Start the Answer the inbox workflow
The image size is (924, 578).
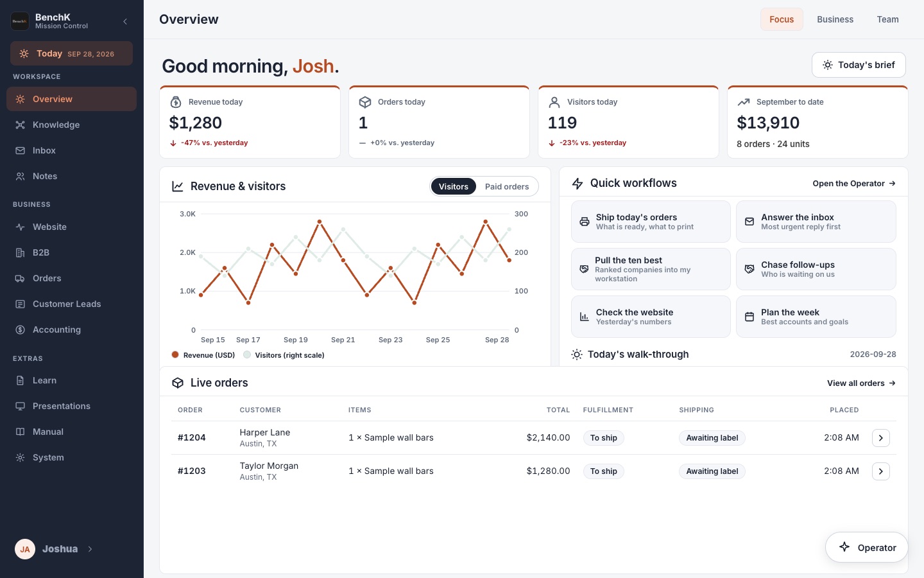(816, 222)
